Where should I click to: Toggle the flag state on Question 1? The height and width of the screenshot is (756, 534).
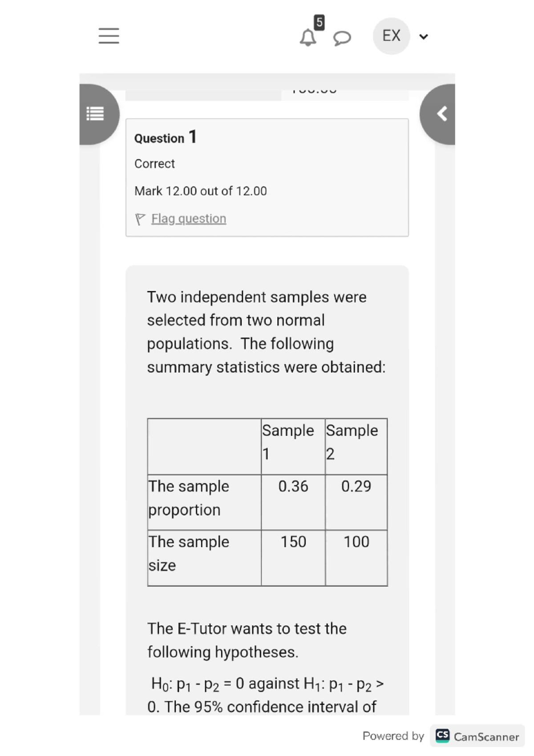tap(188, 219)
